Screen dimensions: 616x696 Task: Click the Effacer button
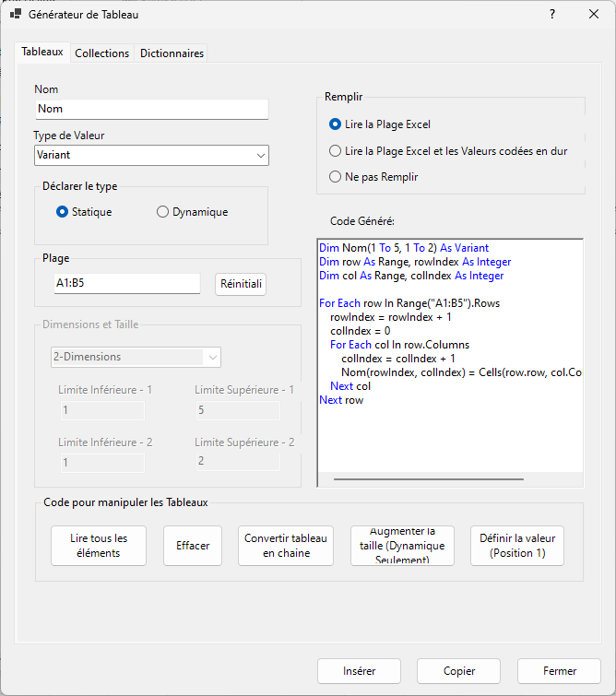pos(193,546)
